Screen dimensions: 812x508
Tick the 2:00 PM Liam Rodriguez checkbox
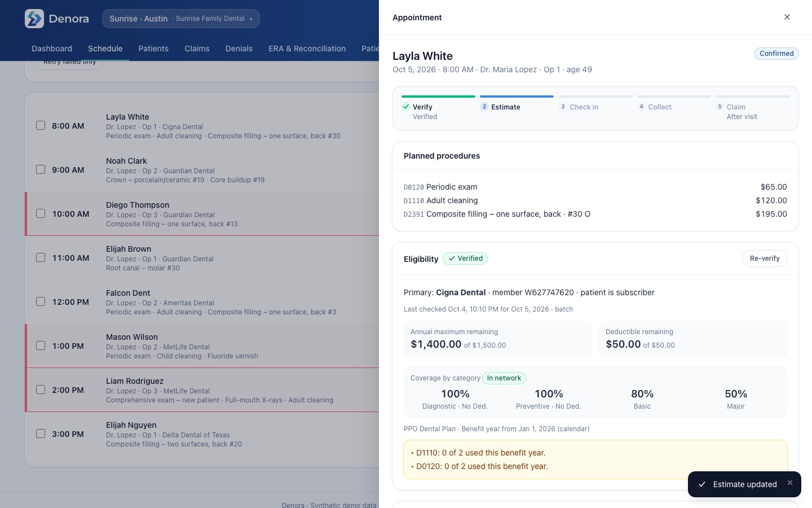41,389
